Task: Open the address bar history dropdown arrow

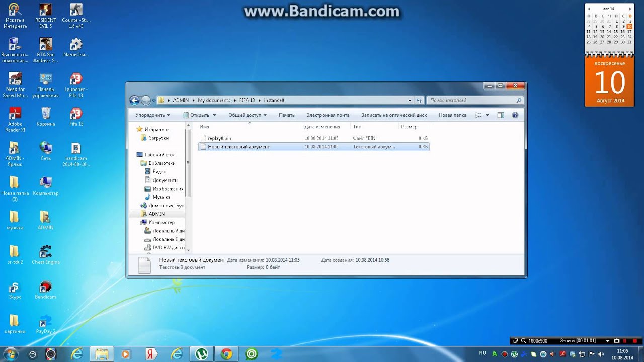Action: (x=410, y=100)
